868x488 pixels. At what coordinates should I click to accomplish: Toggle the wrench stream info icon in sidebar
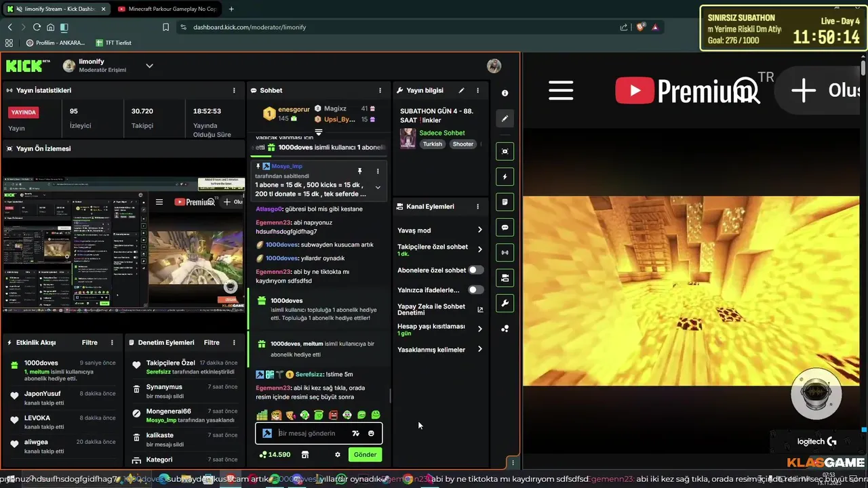[505, 304]
